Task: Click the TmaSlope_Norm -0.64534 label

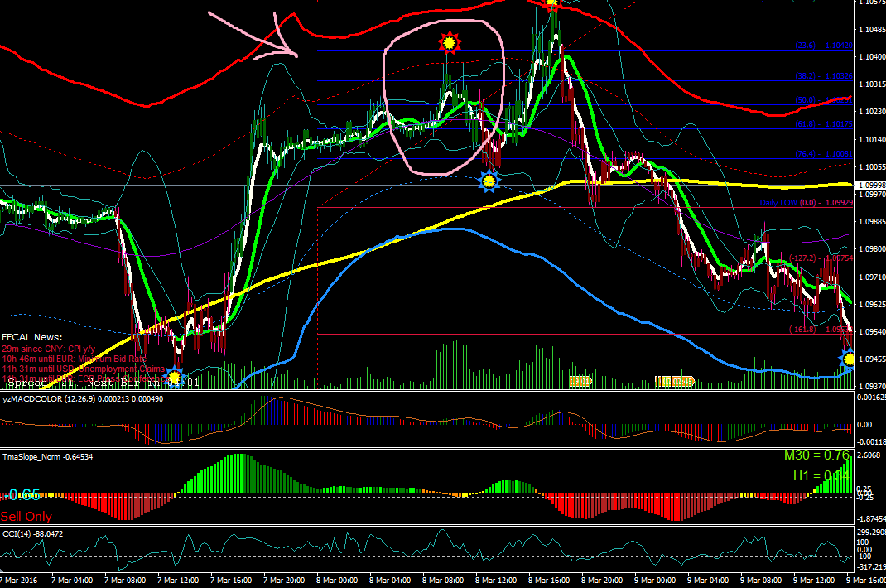Action: pyautogui.click(x=48, y=457)
